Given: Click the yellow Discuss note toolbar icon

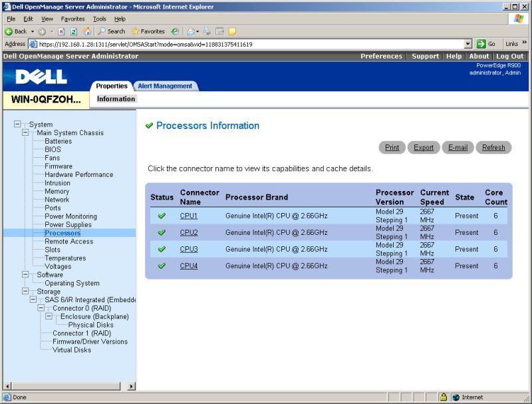Looking at the screenshot, I should tap(232, 31).
